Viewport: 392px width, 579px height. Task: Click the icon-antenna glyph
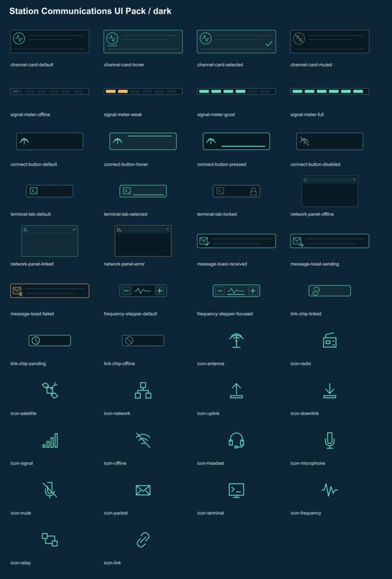click(236, 340)
